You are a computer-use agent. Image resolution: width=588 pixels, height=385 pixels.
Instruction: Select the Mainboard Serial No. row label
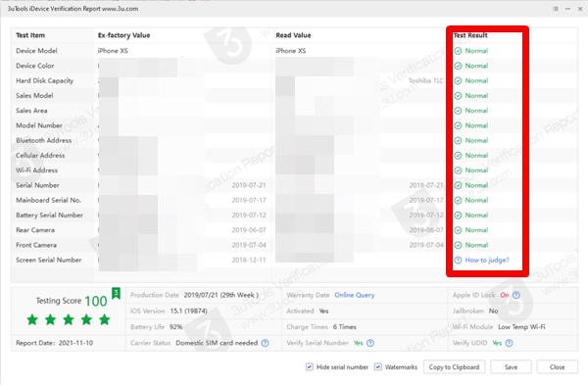tap(48, 201)
